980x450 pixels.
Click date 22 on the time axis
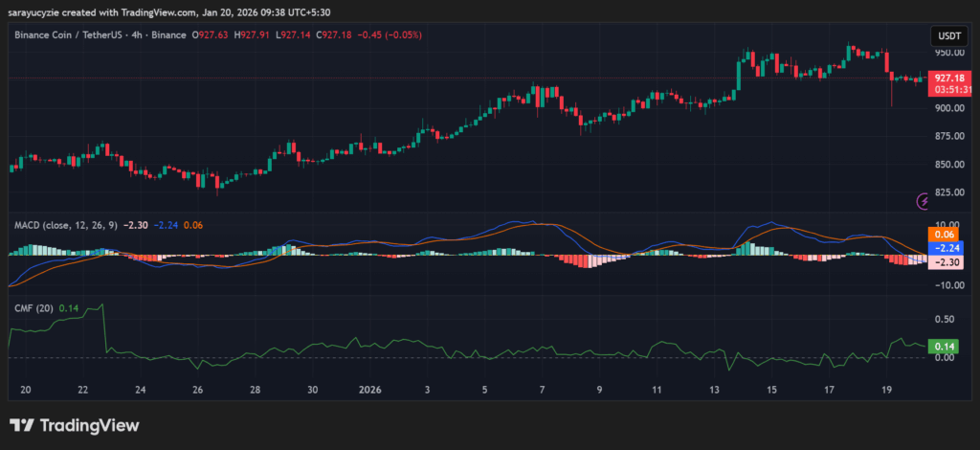[x=83, y=391]
